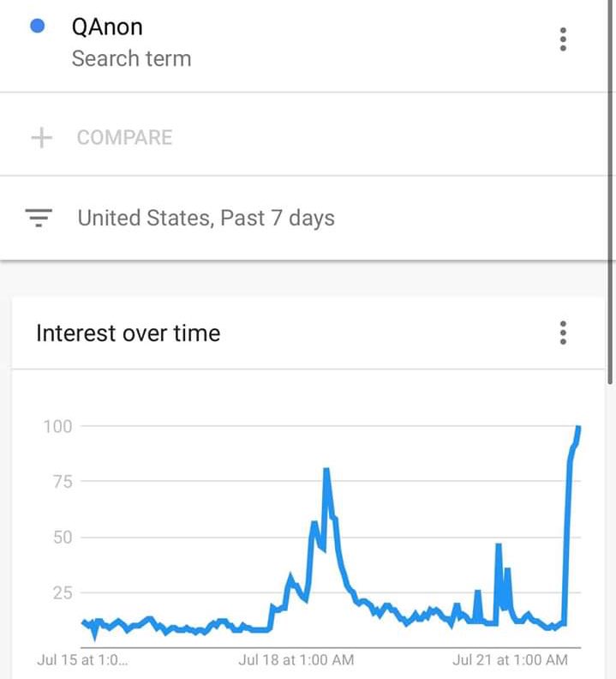Click the Jul 21 spike near 50
The width and height of the screenshot is (616, 679).
click(x=499, y=545)
